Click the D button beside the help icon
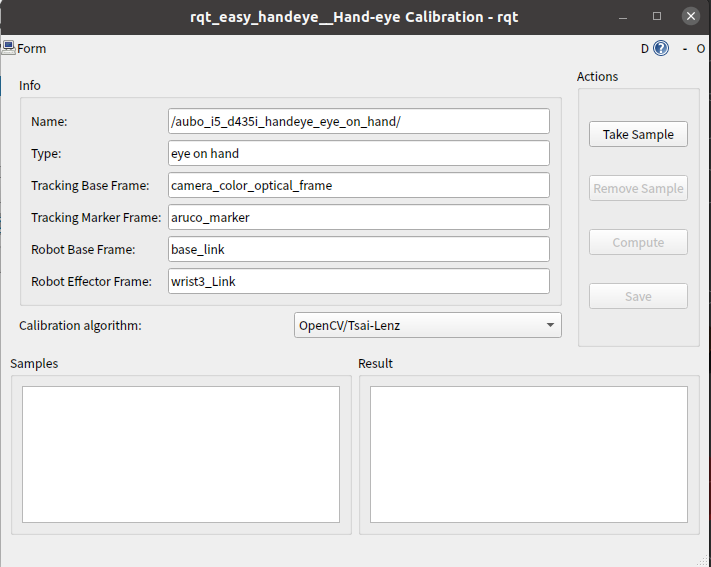The image size is (711, 567). click(x=645, y=49)
